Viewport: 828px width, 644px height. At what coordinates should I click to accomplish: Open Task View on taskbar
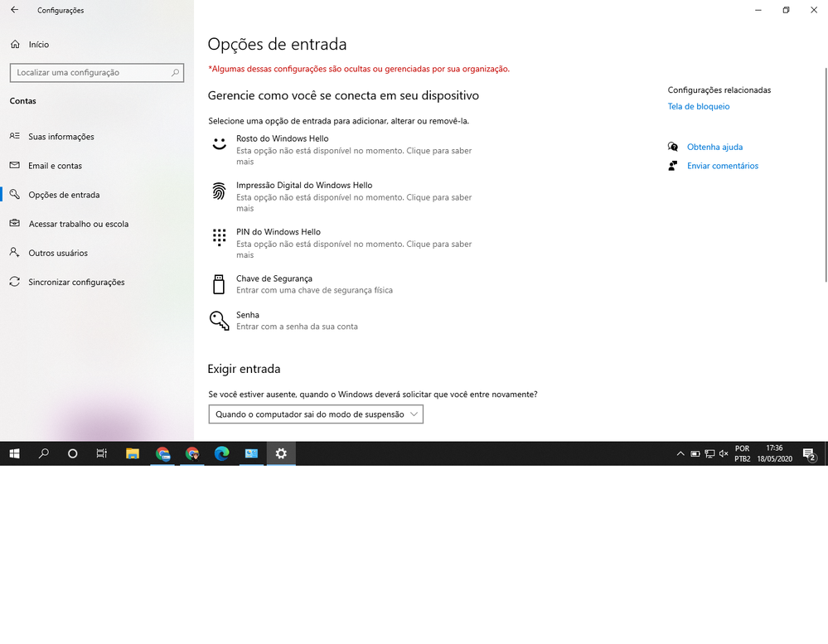[x=102, y=453]
